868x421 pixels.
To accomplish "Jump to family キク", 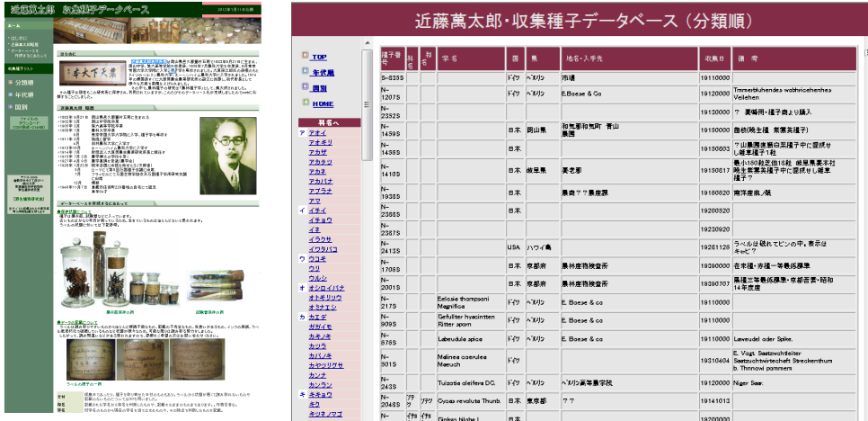I will coord(314,405).
